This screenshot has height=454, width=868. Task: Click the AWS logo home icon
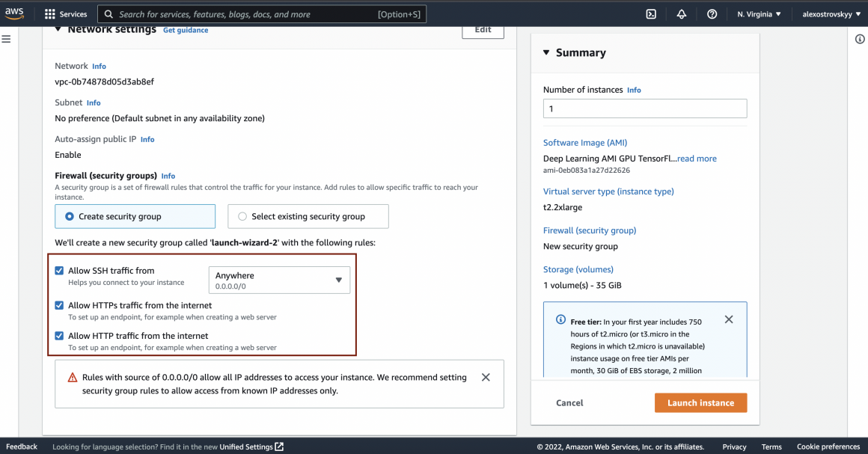click(x=15, y=13)
